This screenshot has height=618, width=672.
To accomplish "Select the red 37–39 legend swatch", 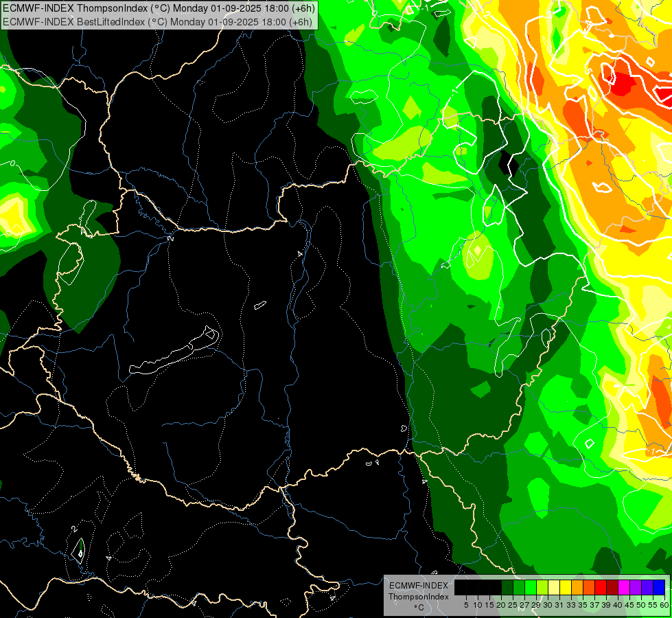I will coord(601,587).
